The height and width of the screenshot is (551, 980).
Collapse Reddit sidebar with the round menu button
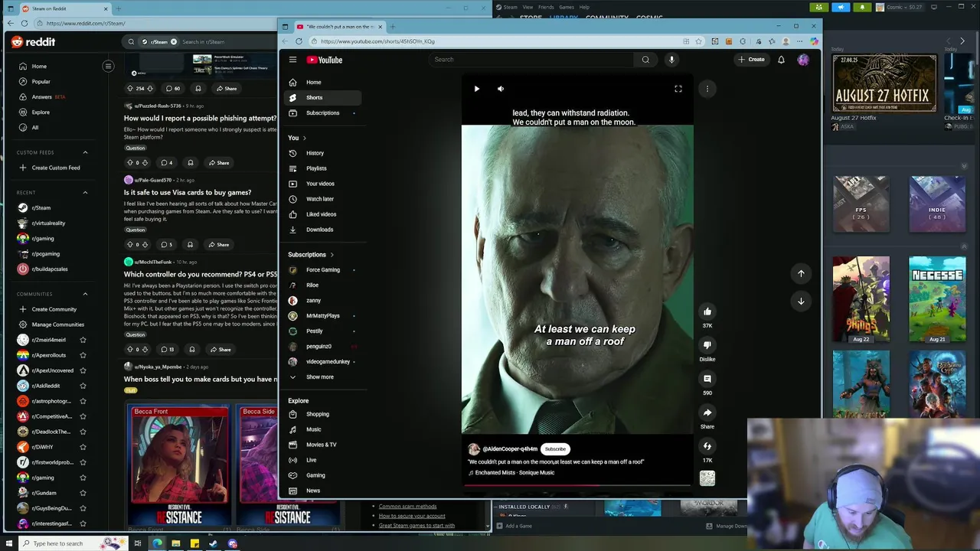tap(108, 67)
